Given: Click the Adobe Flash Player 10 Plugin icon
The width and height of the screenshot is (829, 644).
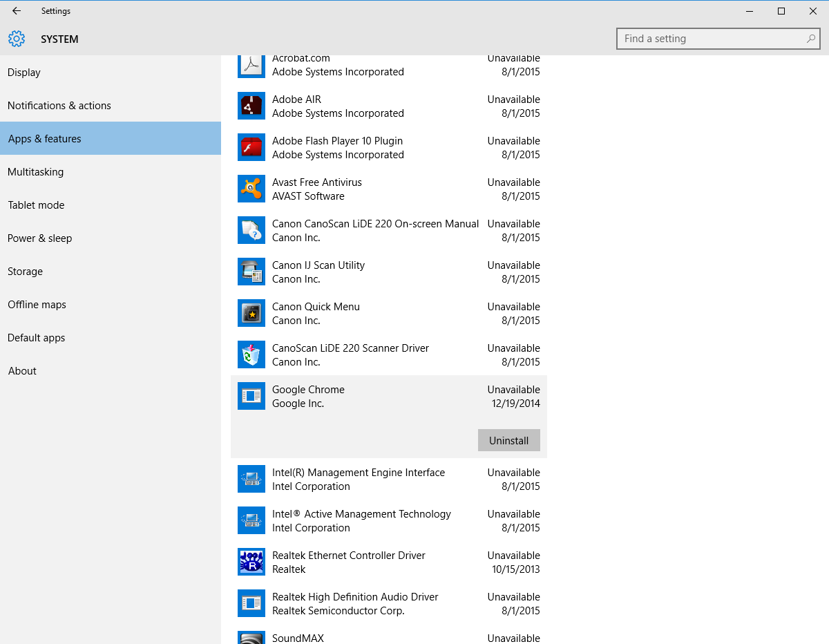Looking at the screenshot, I should click(251, 147).
